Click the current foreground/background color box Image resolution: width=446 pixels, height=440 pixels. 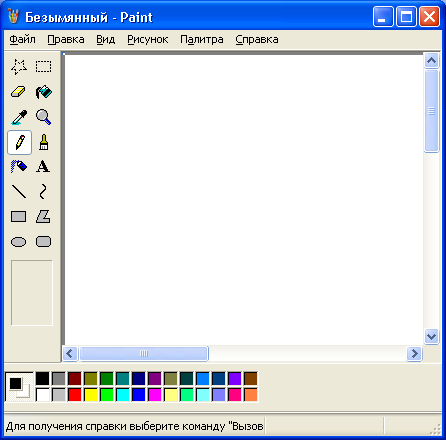[19, 387]
